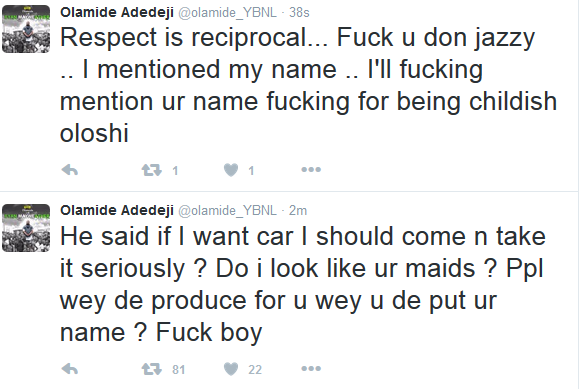Open more options on the 38s tweet
This screenshot has height=389, width=579.
tap(311, 170)
